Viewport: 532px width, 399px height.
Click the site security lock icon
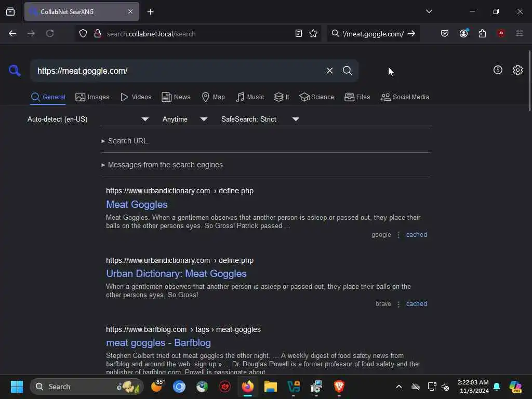click(97, 34)
